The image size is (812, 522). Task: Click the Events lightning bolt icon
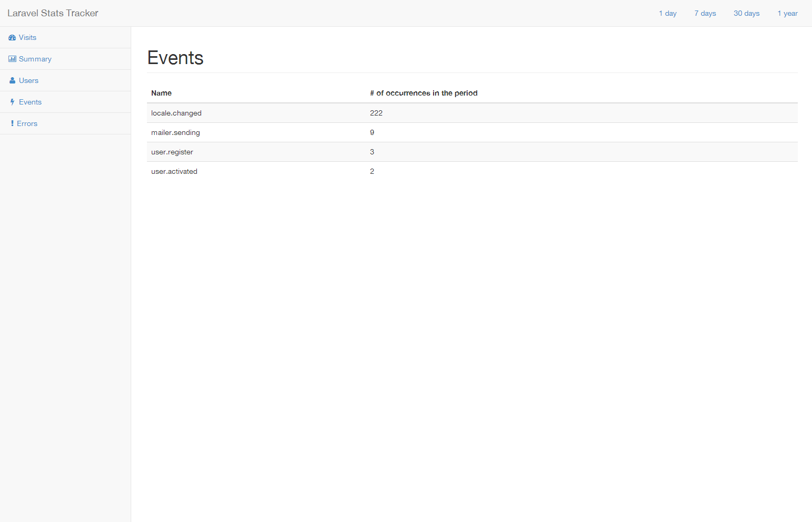click(x=13, y=102)
